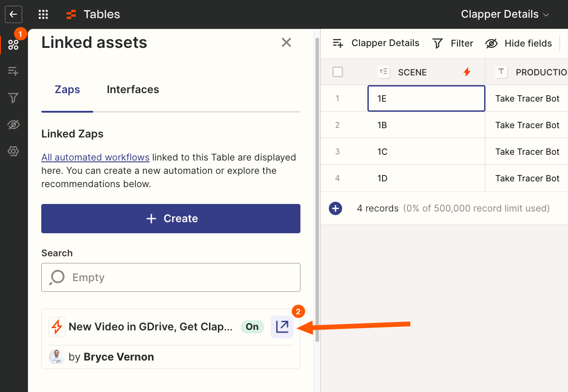Screen dimensions: 568x392
Task: Open the Clapper Details title dropdown
Action: tap(505, 14)
